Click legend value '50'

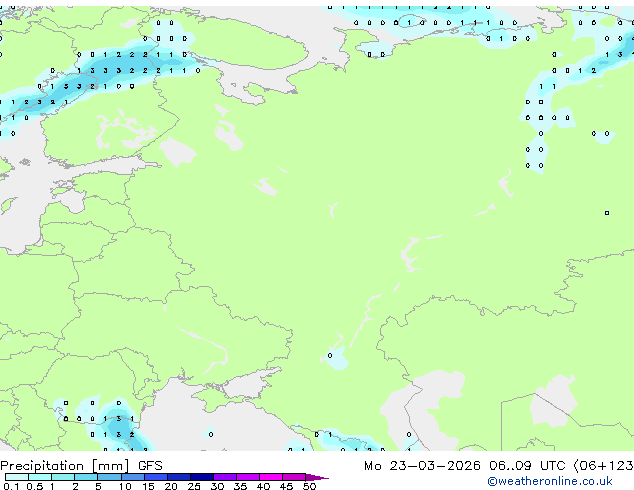309,486
